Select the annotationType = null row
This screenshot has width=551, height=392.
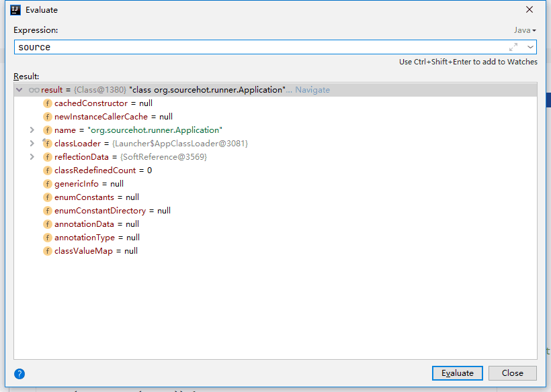coord(275,238)
